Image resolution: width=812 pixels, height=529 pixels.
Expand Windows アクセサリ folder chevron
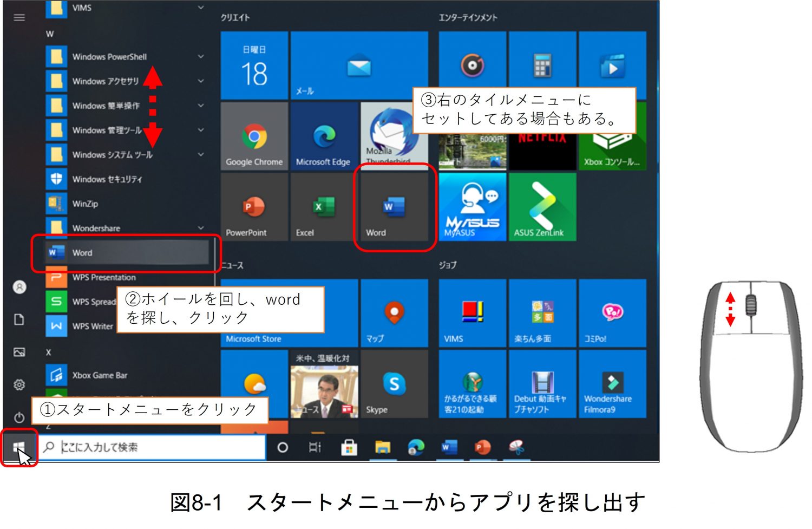click(201, 81)
